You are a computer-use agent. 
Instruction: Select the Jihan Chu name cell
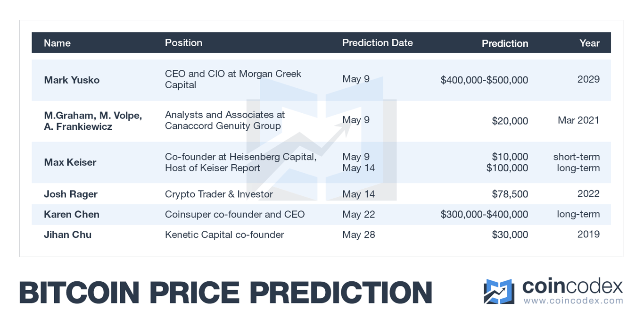tap(68, 235)
